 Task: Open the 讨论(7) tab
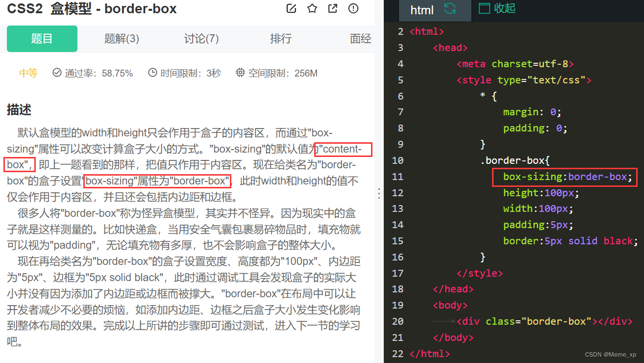click(x=201, y=39)
